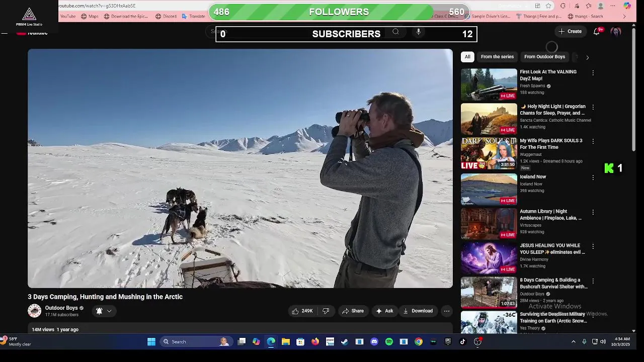
Task: Click the taskbar Search box
Action: 195,342
